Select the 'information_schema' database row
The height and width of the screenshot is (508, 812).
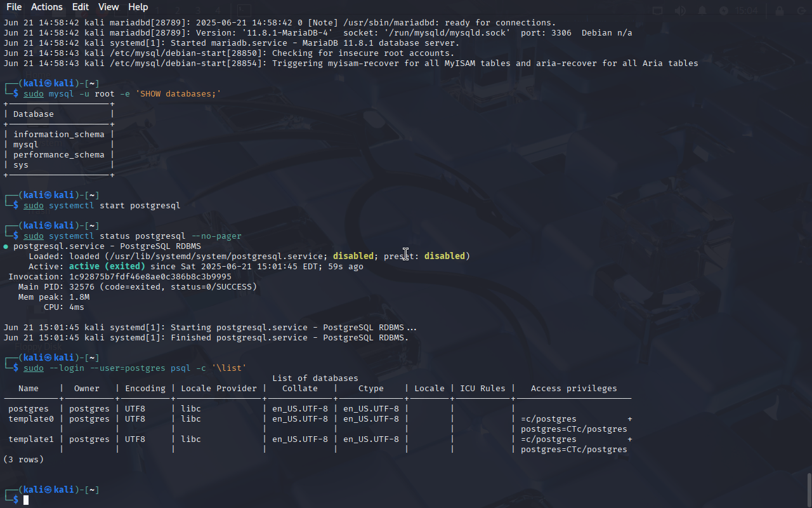(x=59, y=135)
